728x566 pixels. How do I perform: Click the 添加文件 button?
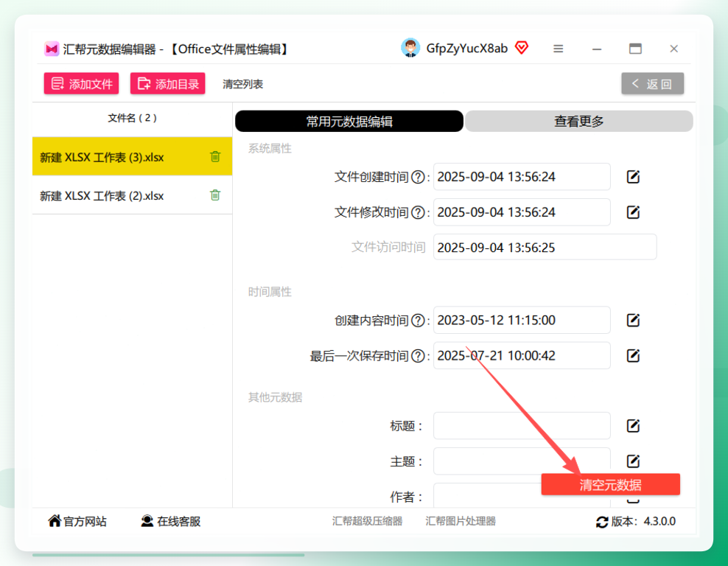[81, 83]
